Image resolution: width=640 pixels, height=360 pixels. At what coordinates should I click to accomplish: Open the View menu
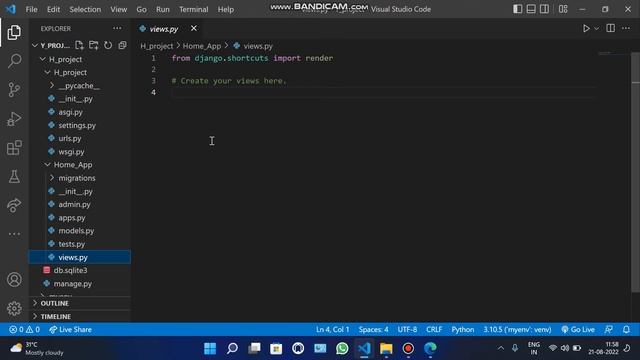coord(118,9)
